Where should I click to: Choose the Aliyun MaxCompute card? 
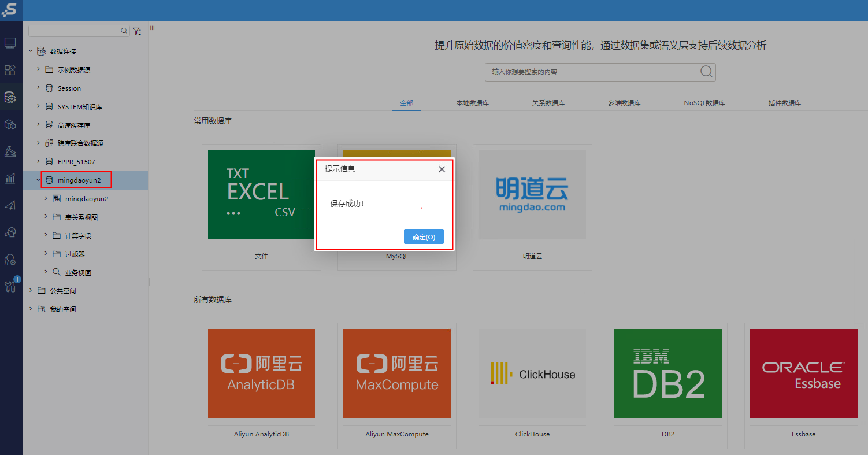tap(397, 386)
